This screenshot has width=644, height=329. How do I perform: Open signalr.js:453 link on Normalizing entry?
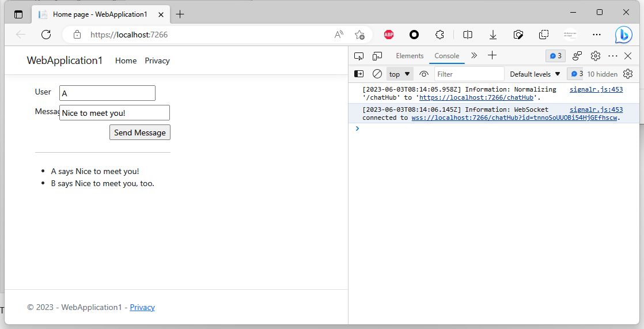pyautogui.click(x=596, y=89)
